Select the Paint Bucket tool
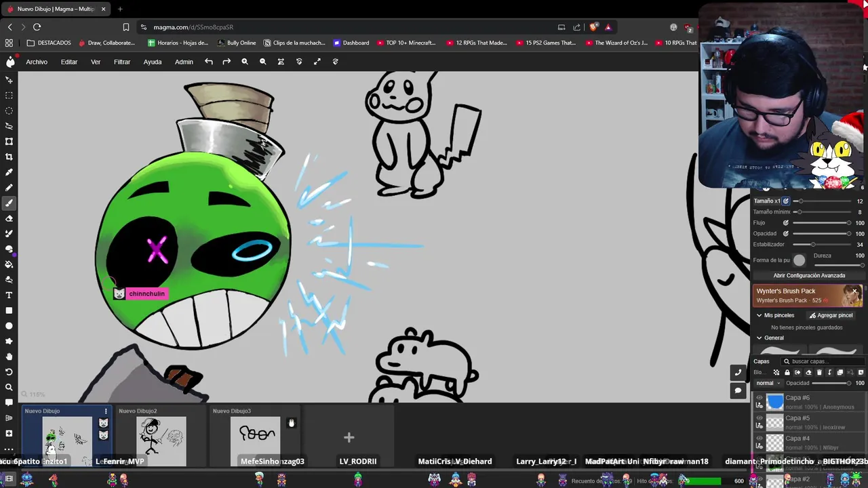Screen dimensions: 868x488 click(x=9, y=264)
